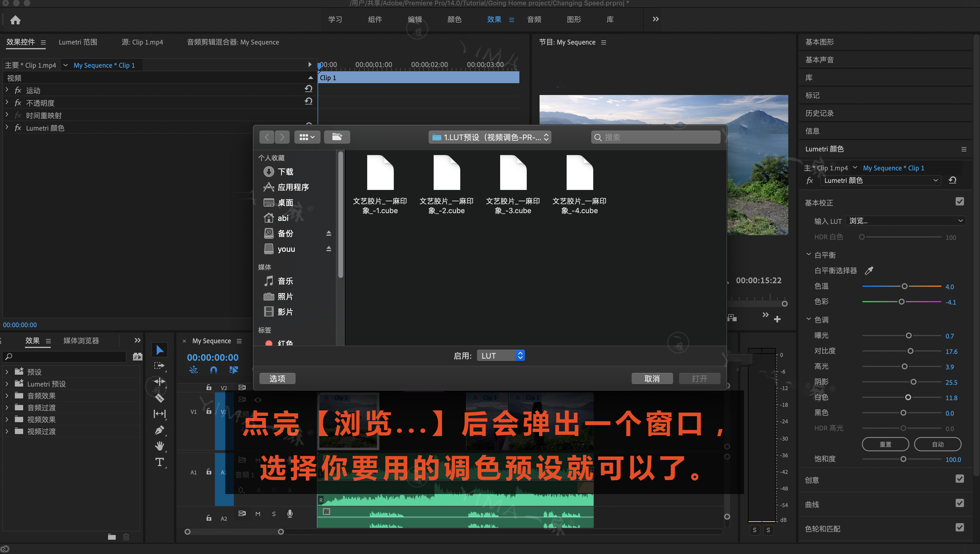980x554 pixels.
Task: Toggle lock on track A1
Action: 209,472
